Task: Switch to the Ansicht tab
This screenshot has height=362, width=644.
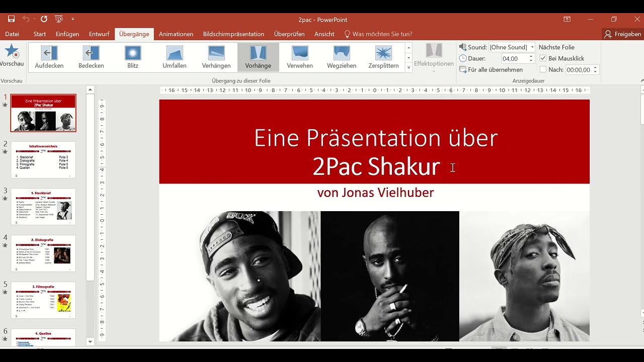Action: pyautogui.click(x=325, y=34)
